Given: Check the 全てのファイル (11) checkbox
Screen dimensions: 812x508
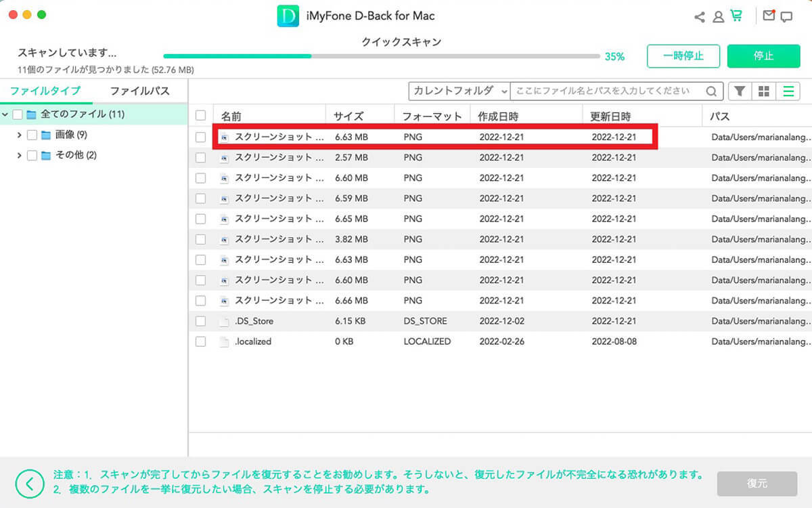Looking at the screenshot, I should [x=18, y=114].
